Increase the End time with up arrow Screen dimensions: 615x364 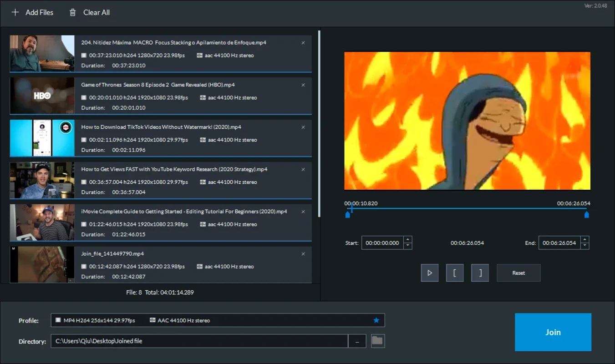point(585,239)
